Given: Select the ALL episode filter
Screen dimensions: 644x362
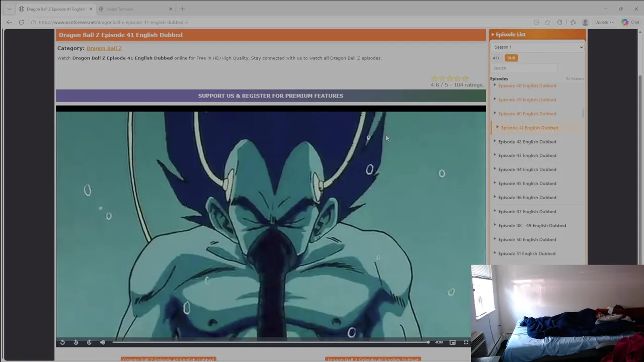Looking at the screenshot, I should (496, 58).
